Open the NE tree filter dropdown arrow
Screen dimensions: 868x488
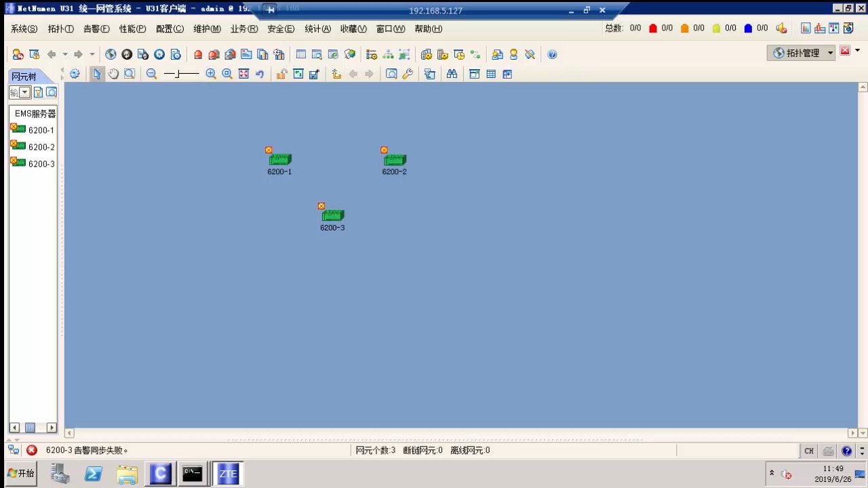(x=25, y=92)
